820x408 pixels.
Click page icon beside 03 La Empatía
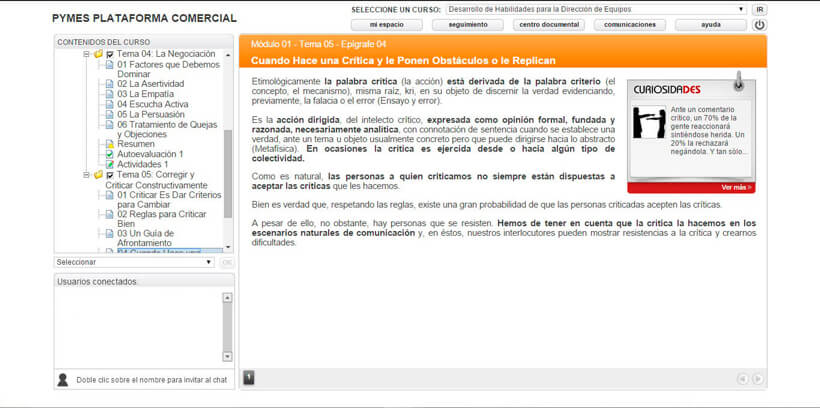109,94
